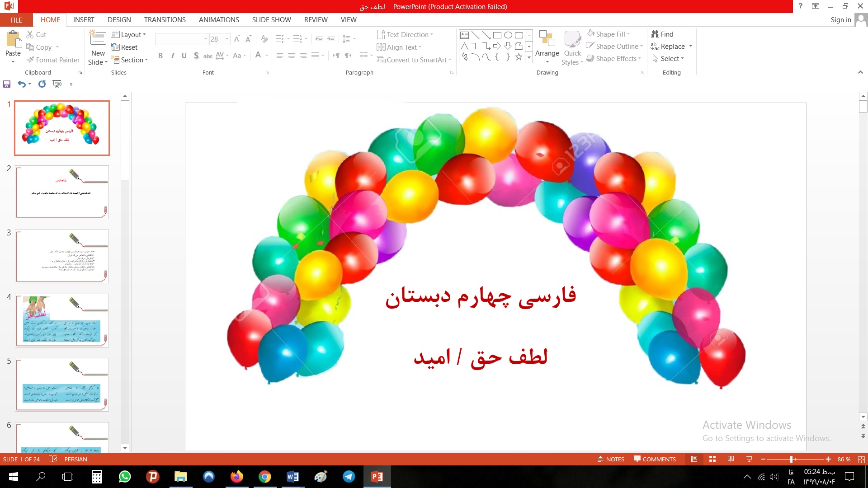The height and width of the screenshot is (488, 868).
Task: Open the INSERT ribbon tab
Action: point(84,20)
